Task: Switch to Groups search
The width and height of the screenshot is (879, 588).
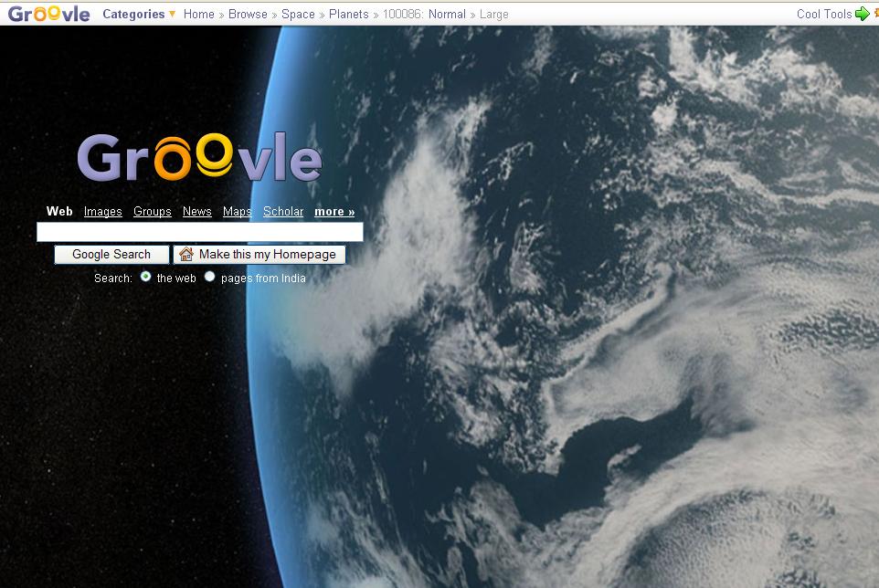Action: click(x=153, y=211)
